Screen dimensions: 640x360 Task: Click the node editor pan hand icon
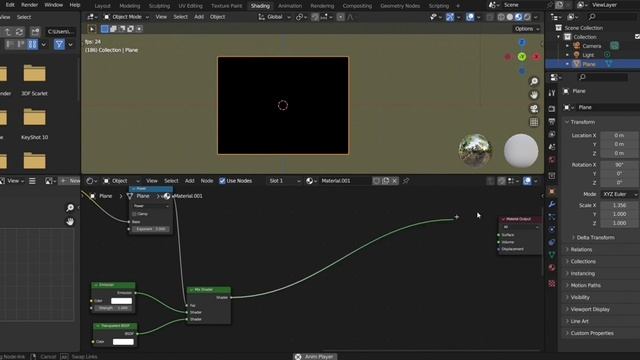tap(70, 222)
